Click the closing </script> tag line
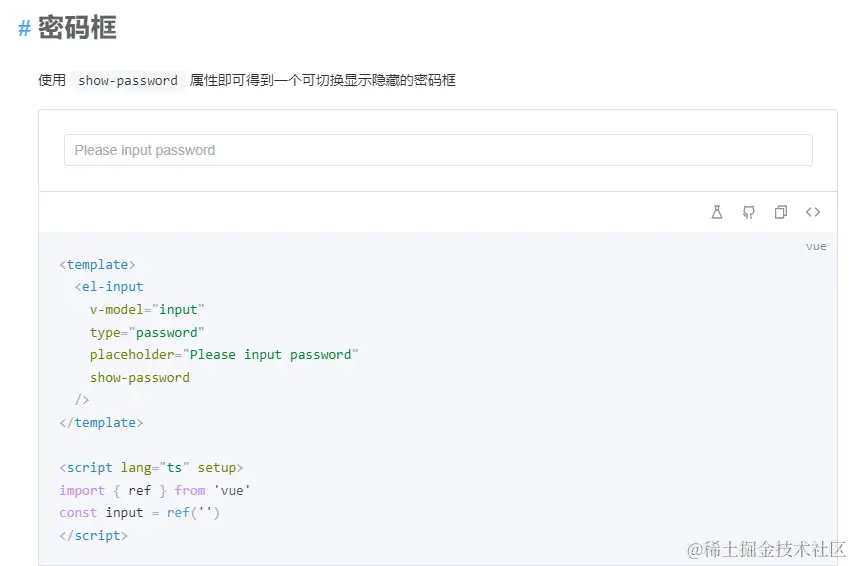Viewport: 853px width, 566px height. click(x=94, y=536)
